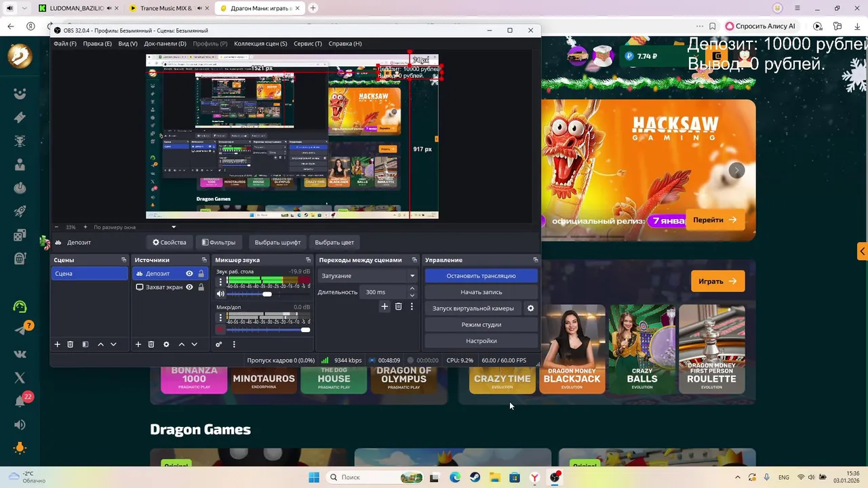
Task: Add a new scene with the plus icon
Action: [58, 344]
